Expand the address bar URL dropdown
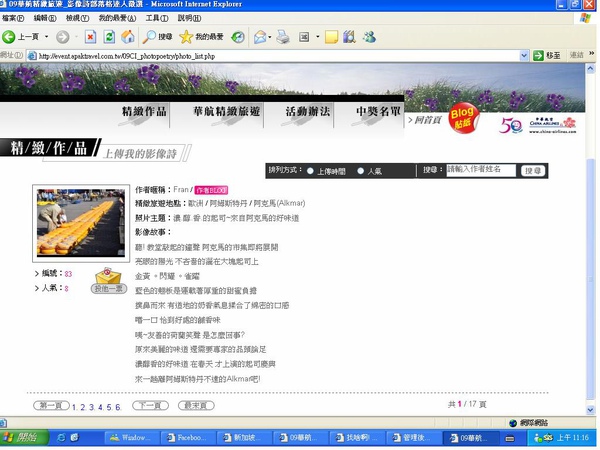The height and width of the screenshot is (450, 600). [x=524, y=56]
